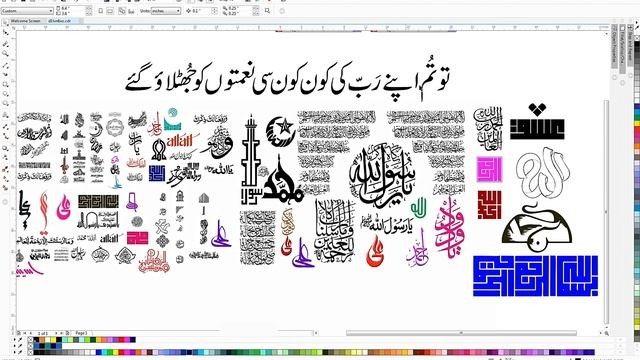Click the vertical scrollbar of the drawing window
The height and width of the screenshot is (360, 640).
606,212
